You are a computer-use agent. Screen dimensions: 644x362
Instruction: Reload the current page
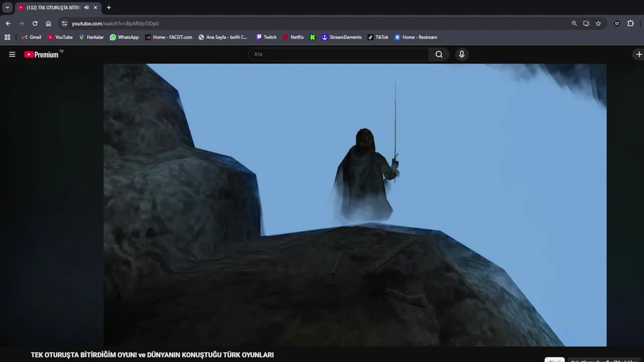(35, 23)
